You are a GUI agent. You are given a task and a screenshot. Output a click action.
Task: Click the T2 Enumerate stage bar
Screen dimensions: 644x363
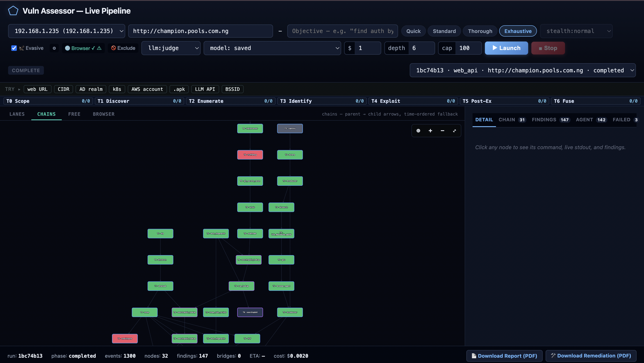pyautogui.click(x=231, y=101)
